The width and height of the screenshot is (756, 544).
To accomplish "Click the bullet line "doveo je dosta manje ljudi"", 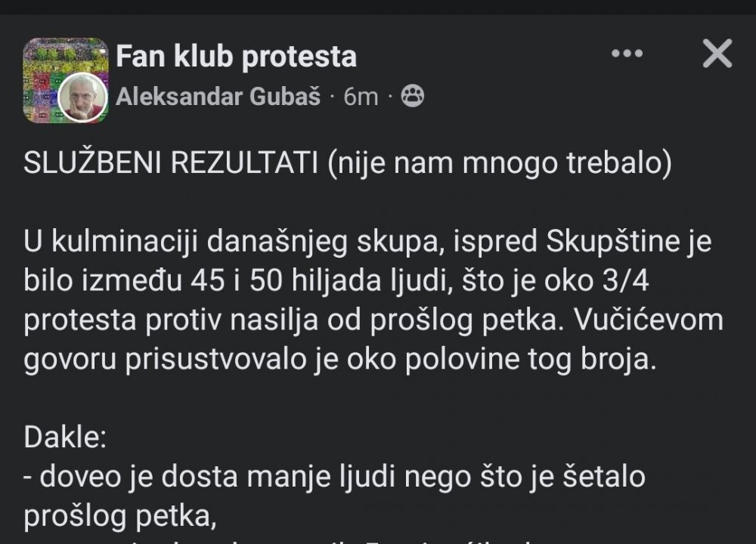I will coord(333,477).
